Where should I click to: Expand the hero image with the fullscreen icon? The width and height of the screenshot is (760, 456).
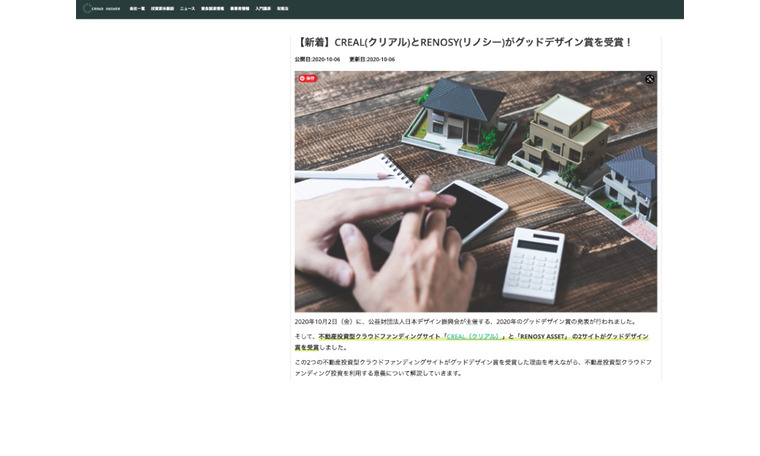(x=649, y=79)
